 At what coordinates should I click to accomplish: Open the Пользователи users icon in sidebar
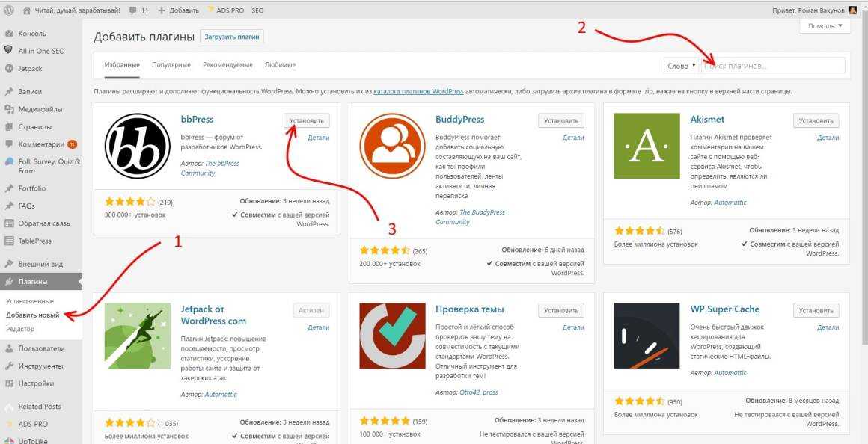click(9, 348)
